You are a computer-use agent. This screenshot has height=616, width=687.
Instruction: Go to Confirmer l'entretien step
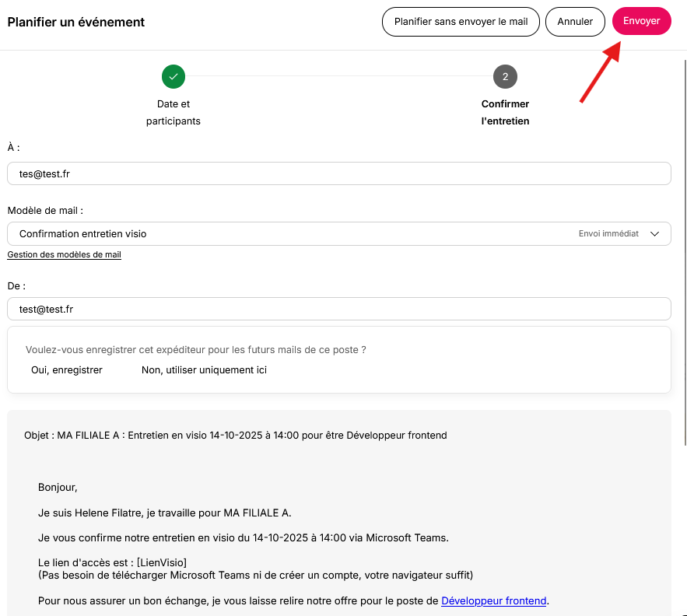pyautogui.click(x=505, y=112)
